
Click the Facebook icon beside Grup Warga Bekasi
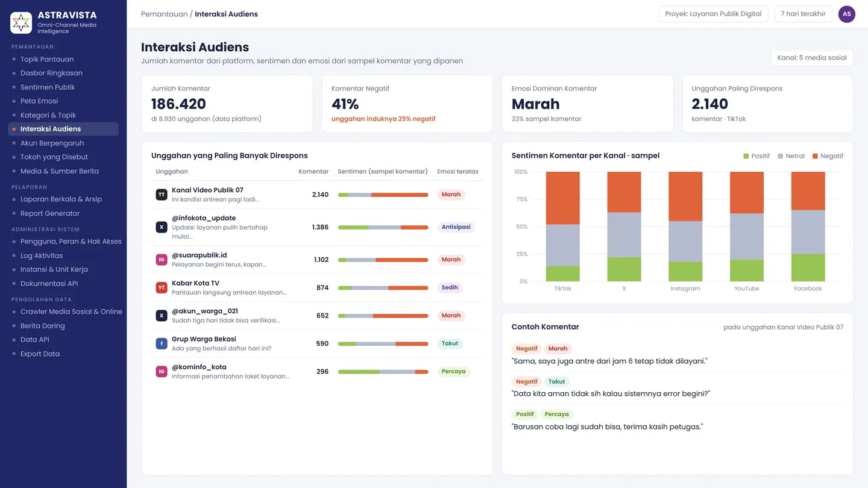[162, 343]
